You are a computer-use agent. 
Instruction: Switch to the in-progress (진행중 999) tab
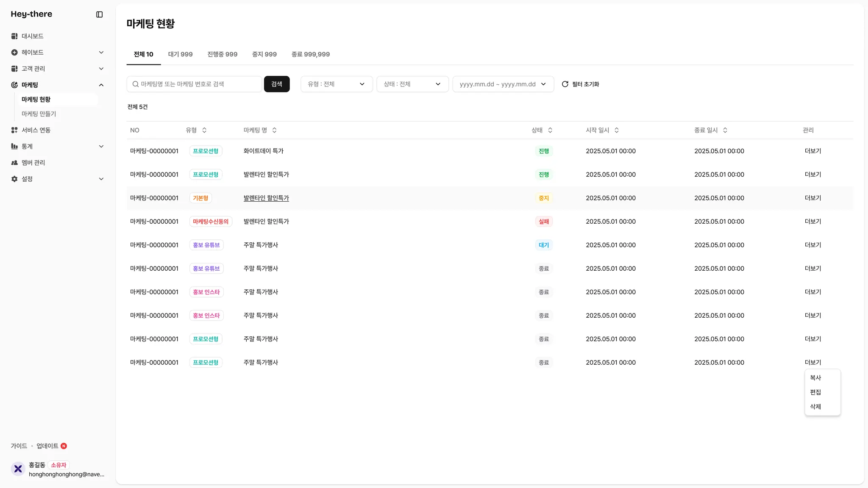click(x=222, y=54)
